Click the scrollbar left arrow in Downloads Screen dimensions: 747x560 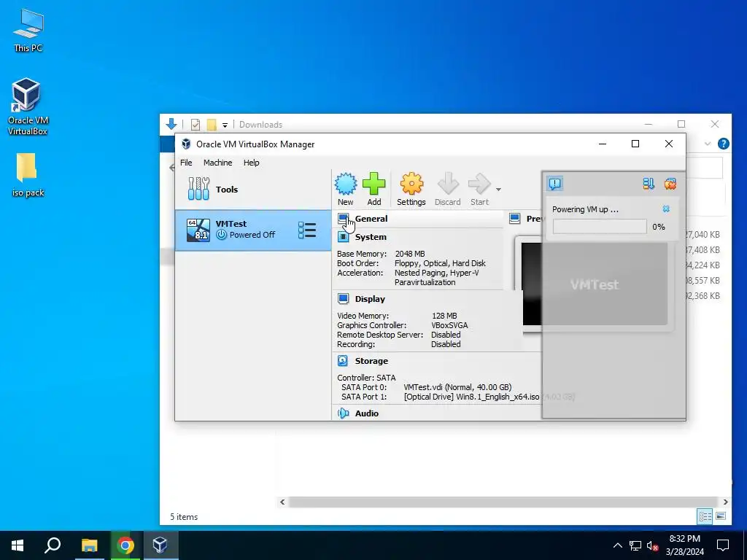pyautogui.click(x=282, y=502)
